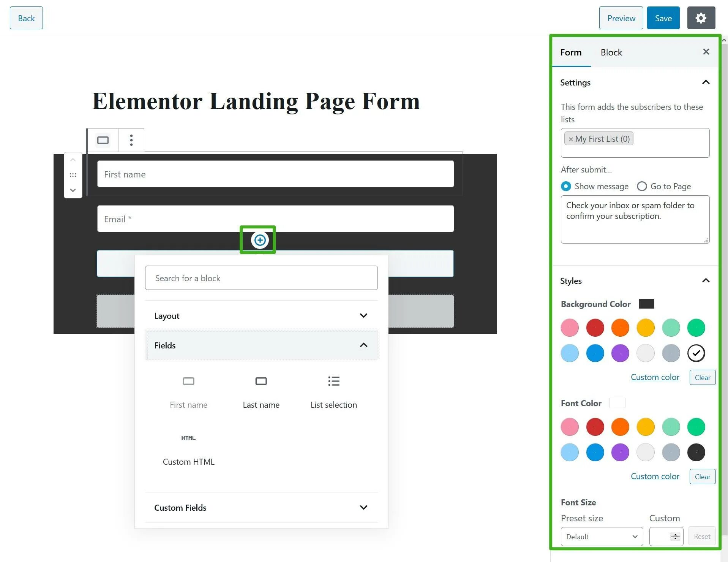Click the greyed First name block icon
The height and width of the screenshot is (562, 728).
[189, 381]
